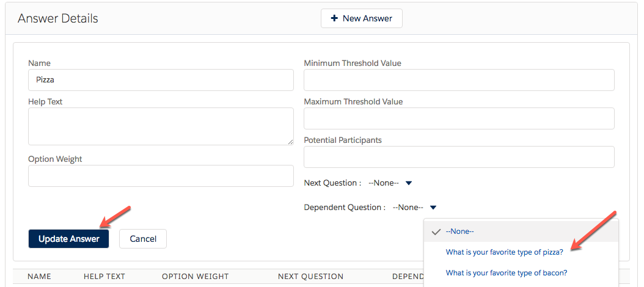
Task: Choose "What is your favorite type of bacon?"
Action: coord(507,273)
